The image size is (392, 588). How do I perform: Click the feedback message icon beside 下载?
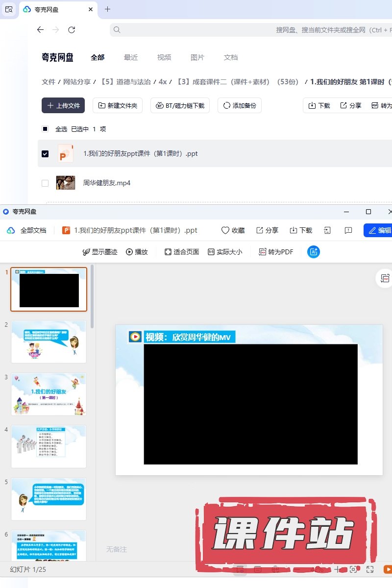coord(348,230)
